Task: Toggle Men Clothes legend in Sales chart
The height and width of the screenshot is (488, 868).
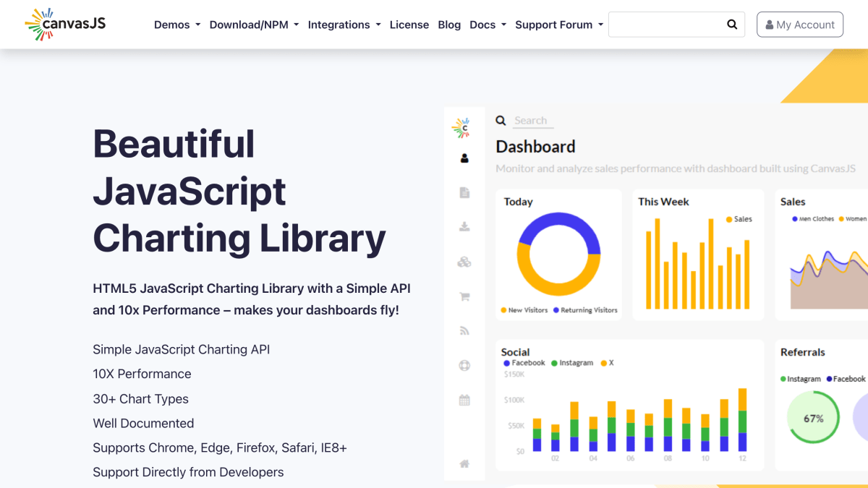Action: (813, 219)
